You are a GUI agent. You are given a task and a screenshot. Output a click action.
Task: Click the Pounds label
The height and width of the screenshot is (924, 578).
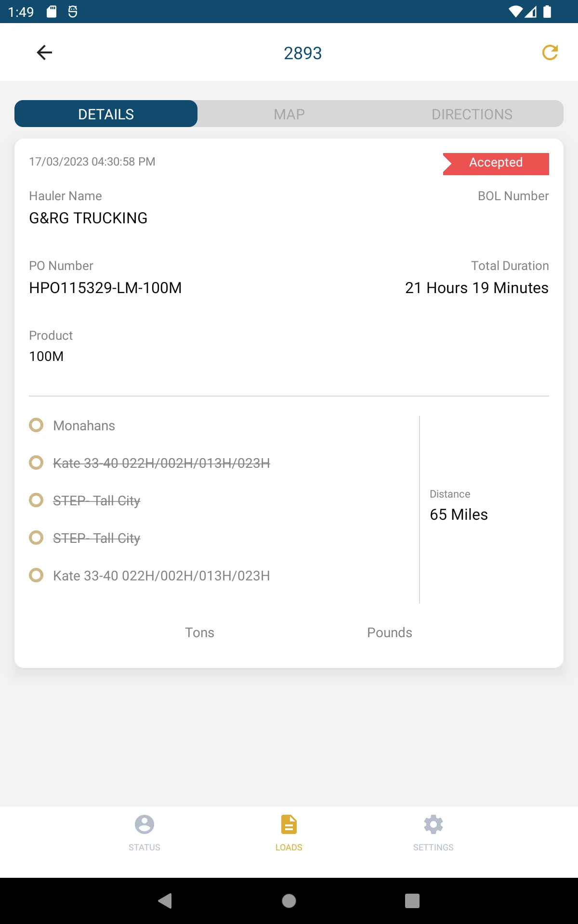(x=390, y=632)
